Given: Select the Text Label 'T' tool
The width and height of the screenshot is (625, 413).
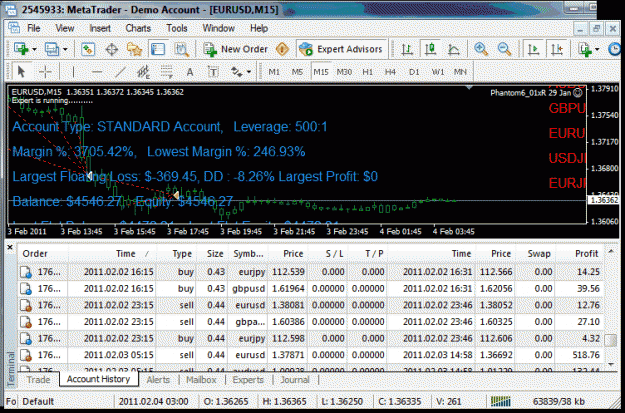Looking at the screenshot, I should [x=214, y=72].
